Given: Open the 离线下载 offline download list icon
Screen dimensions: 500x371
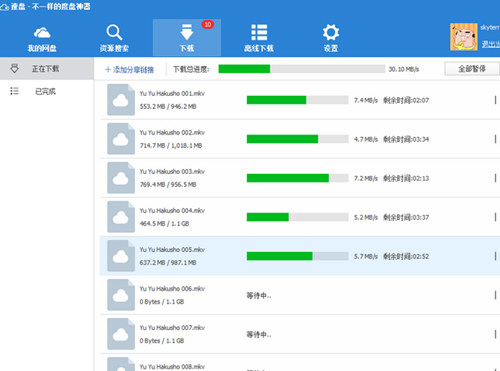Looking at the screenshot, I should click(259, 32).
